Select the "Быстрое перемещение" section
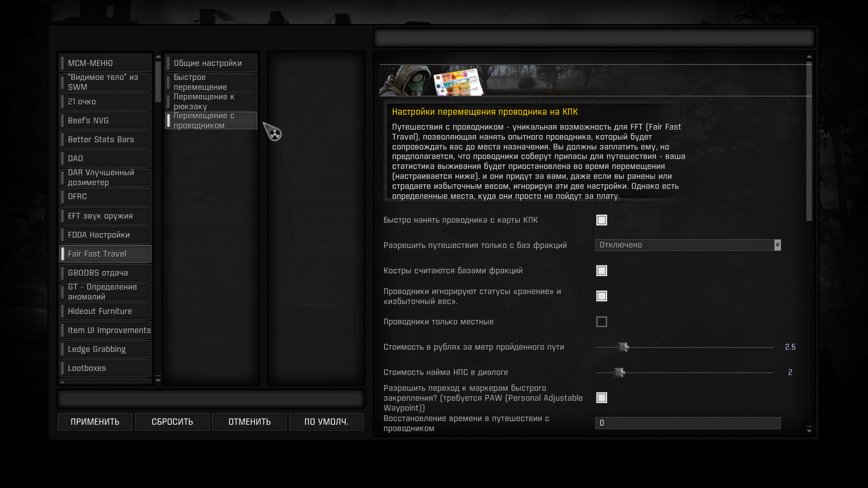 coord(211,82)
